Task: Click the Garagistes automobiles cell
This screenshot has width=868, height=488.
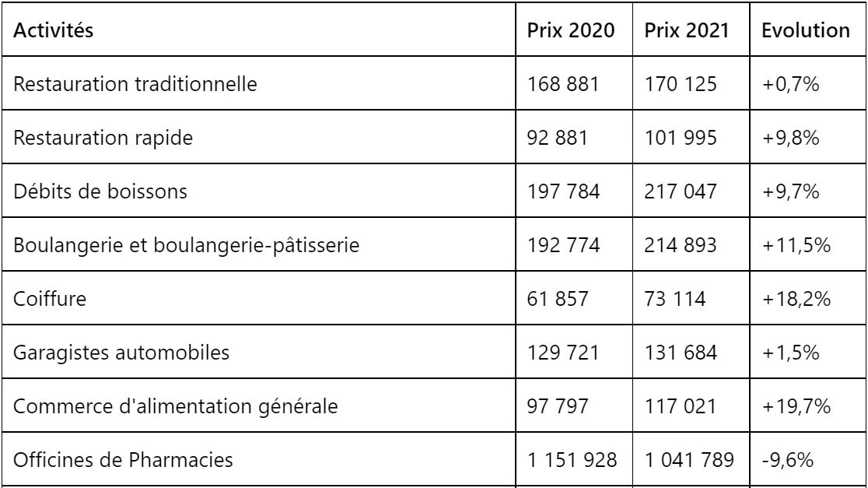Action: pyautogui.click(x=258, y=353)
